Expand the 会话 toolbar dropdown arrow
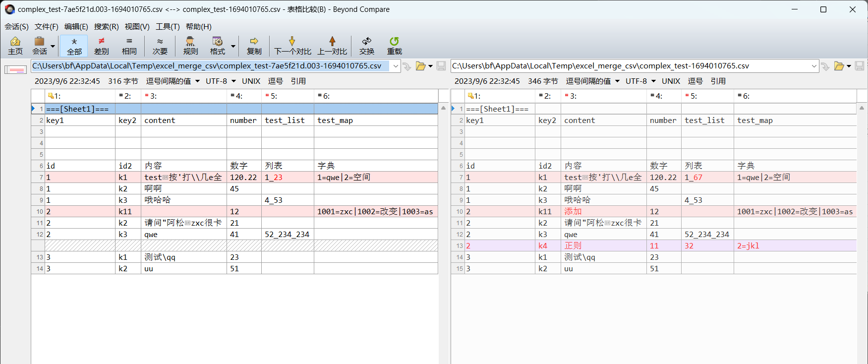 [53, 46]
